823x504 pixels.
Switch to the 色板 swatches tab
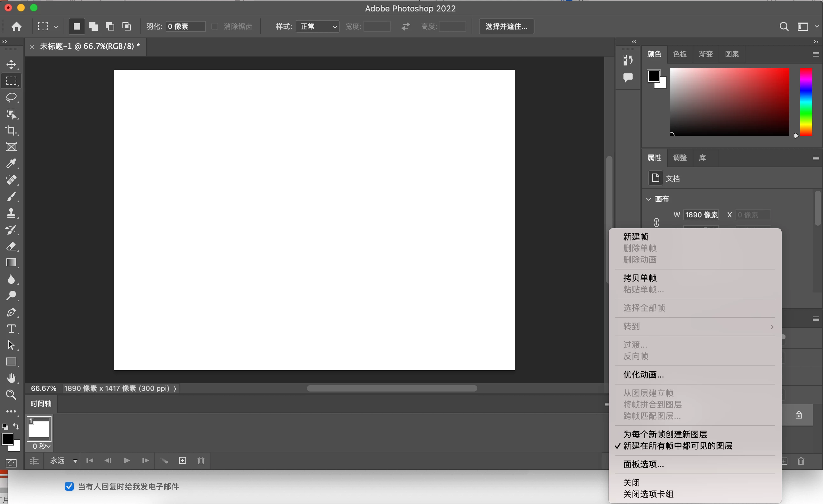[680, 54]
